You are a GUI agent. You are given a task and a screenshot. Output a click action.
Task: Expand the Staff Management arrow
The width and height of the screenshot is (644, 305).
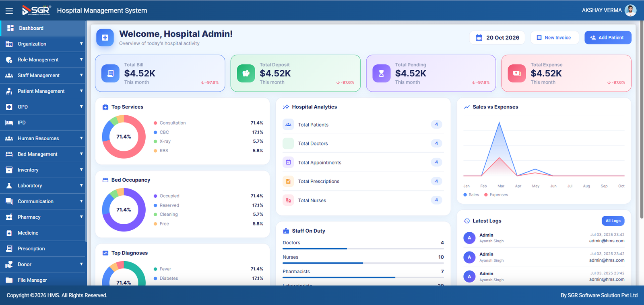[x=81, y=75]
